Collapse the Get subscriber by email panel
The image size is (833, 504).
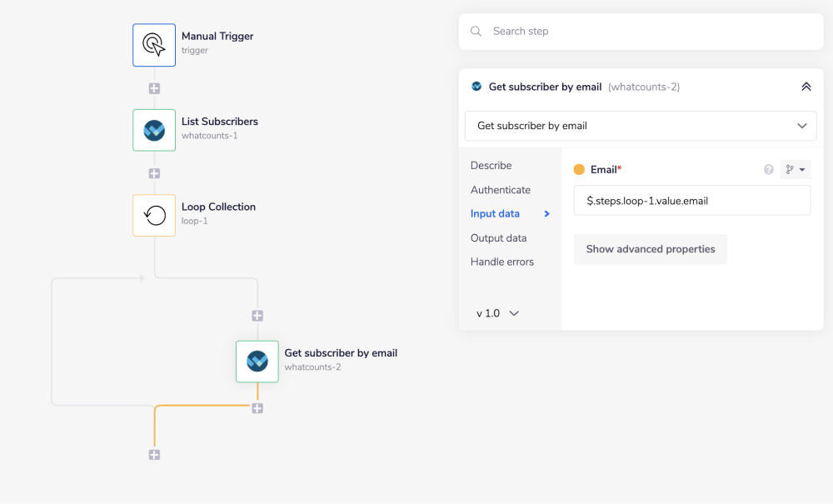(806, 87)
